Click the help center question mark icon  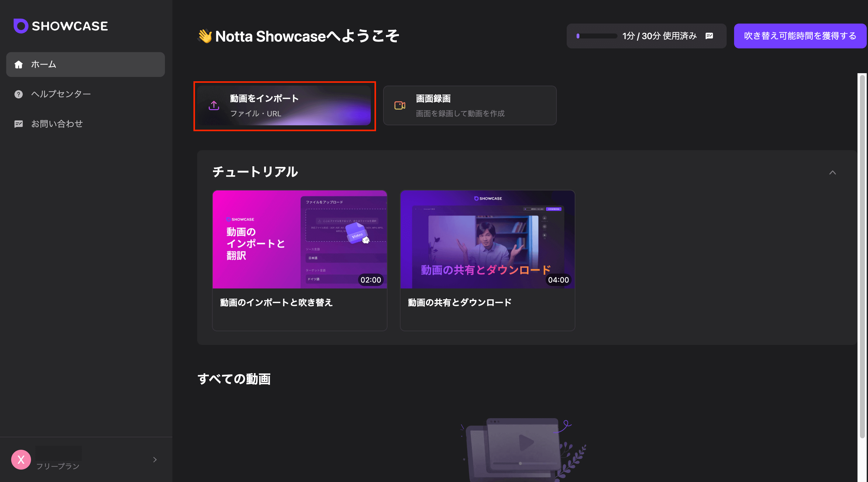click(19, 94)
